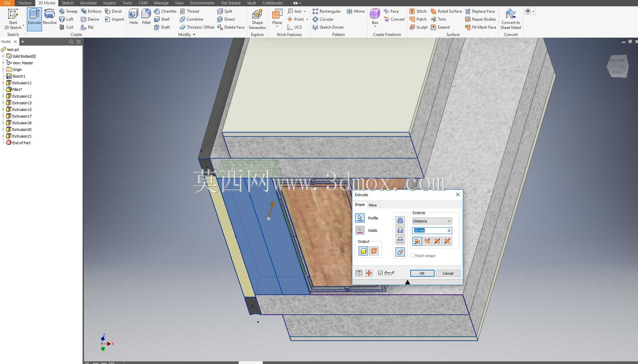Screen dimensions: 638x364
Task: Click the Solids selection button in Extrude dialog
Action: [360, 230]
